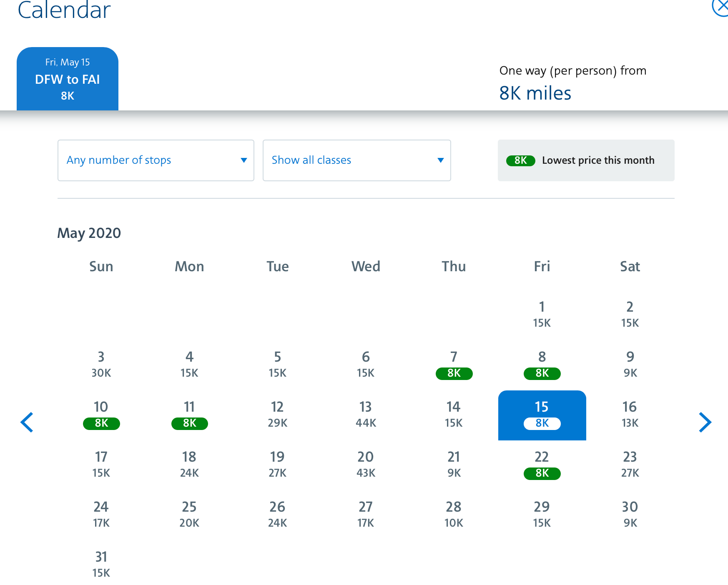The height and width of the screenshot is (585, 728).
Task: Choose May 12 at 29K miles
Action: 278,415
